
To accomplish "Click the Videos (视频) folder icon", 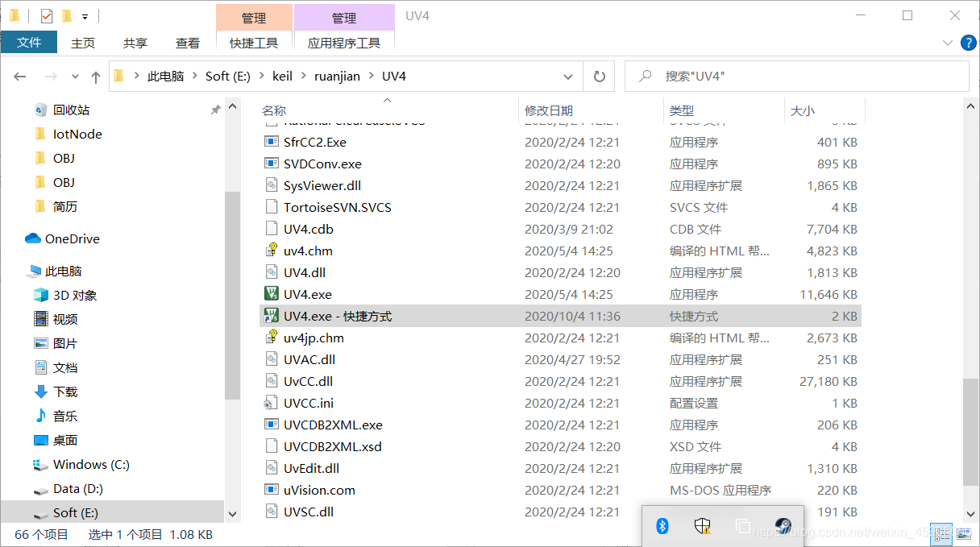I will (x=41, y=319).
